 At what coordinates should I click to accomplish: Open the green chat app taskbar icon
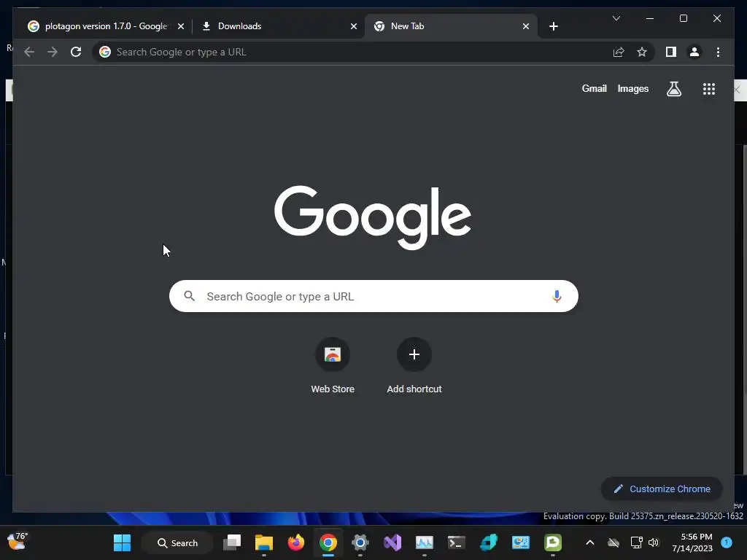point(553,542)
